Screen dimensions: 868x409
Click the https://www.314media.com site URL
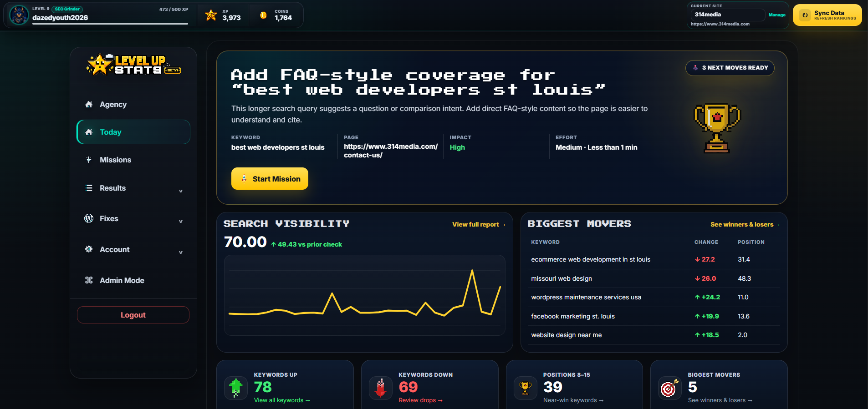click(720, 24)
